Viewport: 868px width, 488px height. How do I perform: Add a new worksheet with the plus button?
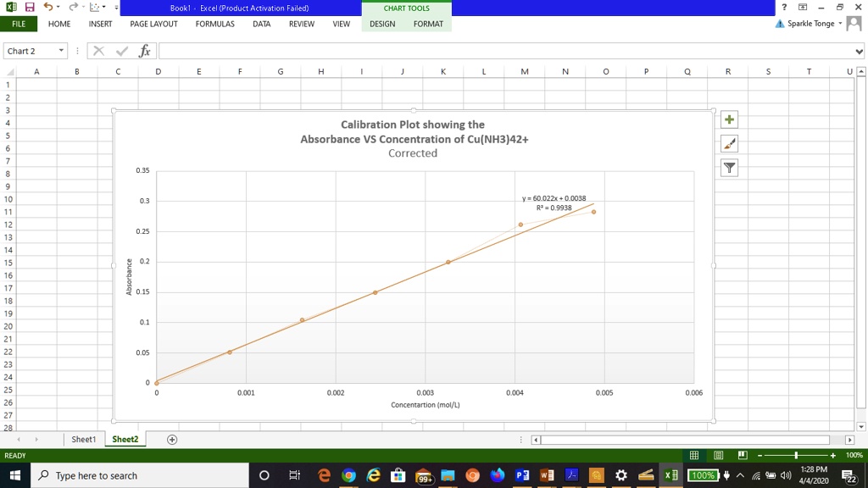(171, 439)
